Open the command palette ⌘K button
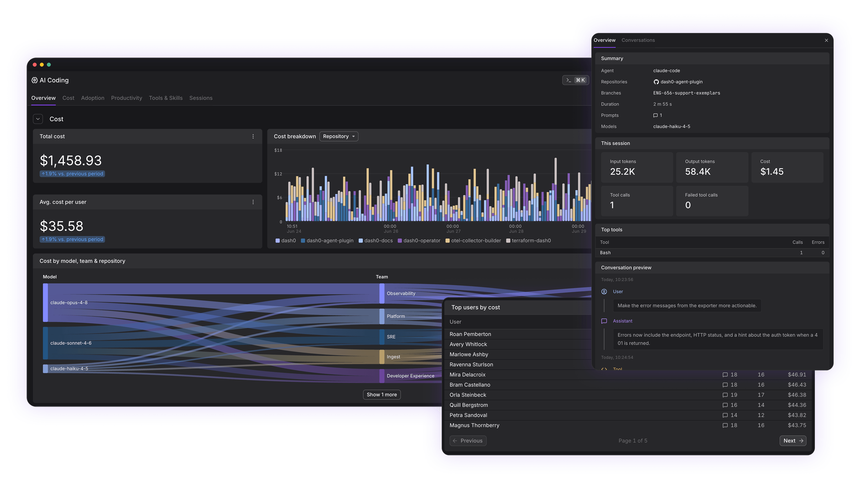This screenshot has width=868, height=488. [576, 80]
